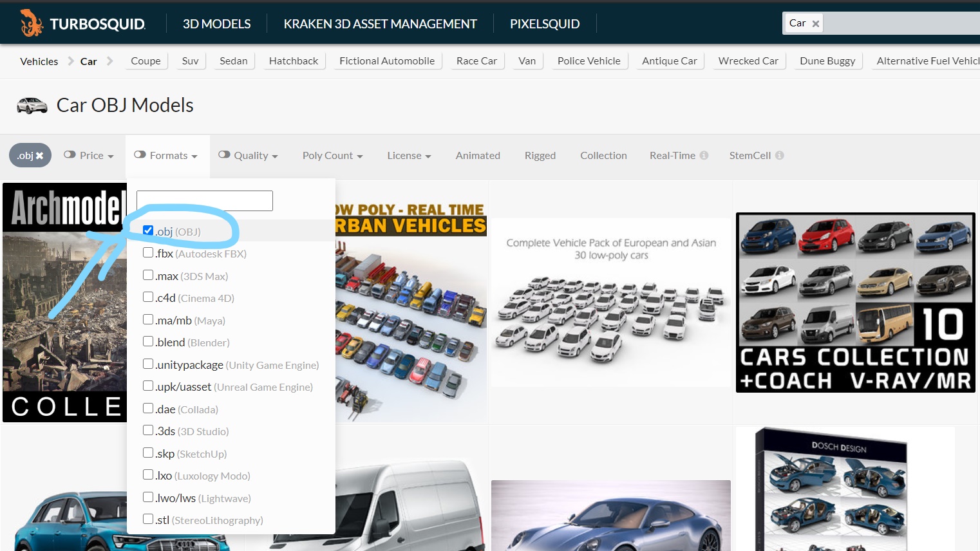Check the .dae (Collada) checkbox

pos(148,408)
